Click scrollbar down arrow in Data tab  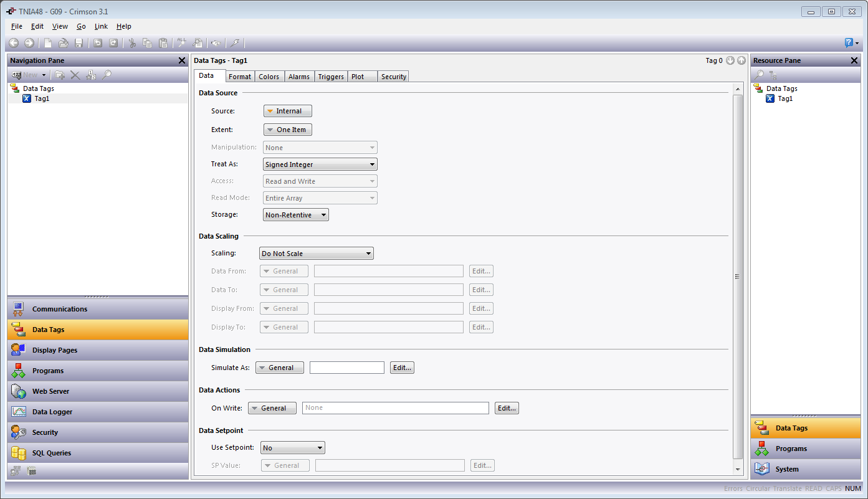(738, 469)
